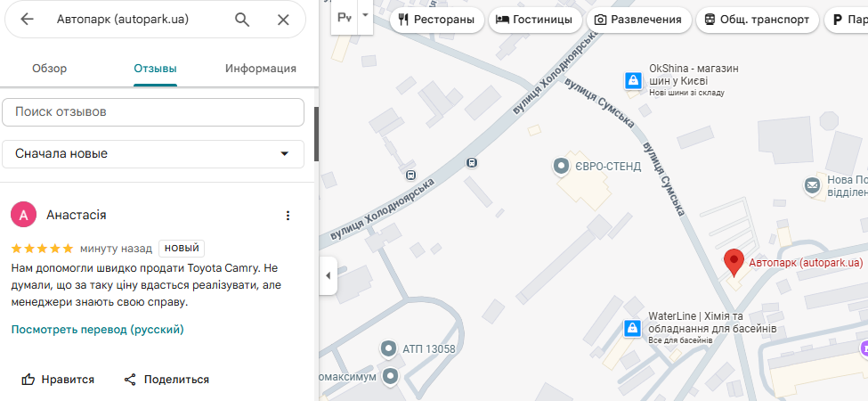
Task: Click the Анастасія avatar icon
Action: (x=24, y=215)
